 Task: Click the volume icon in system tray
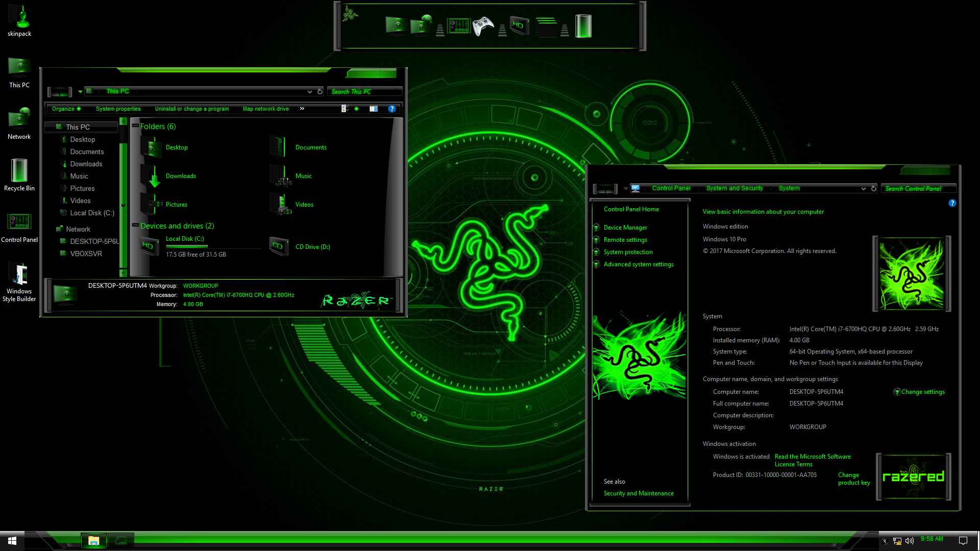[909, 541]
